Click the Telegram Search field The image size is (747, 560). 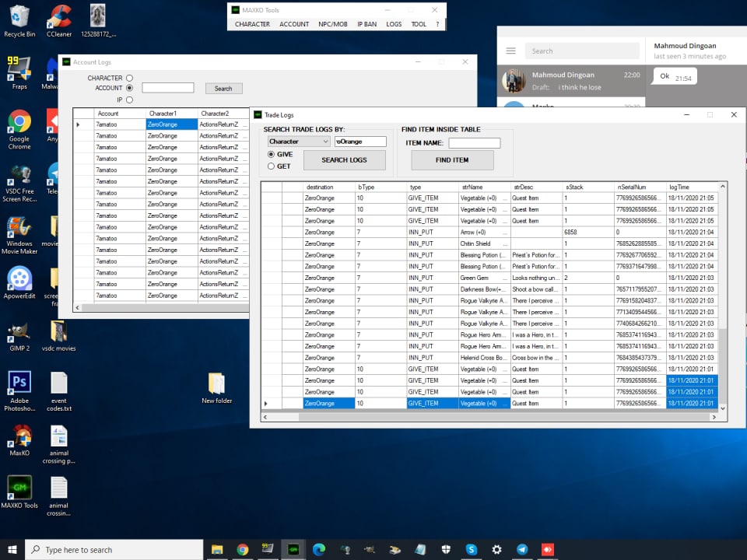click(582, 51)
